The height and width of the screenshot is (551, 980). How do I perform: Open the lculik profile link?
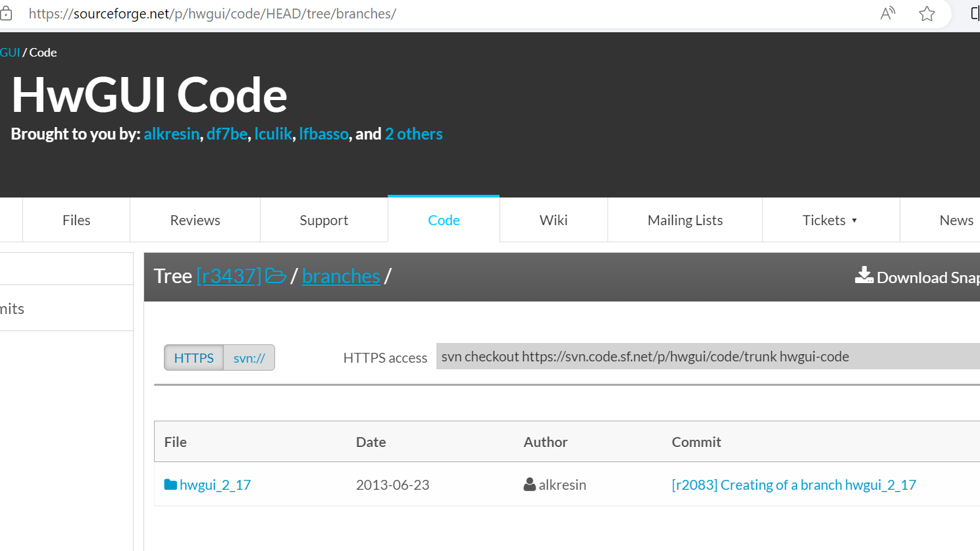273,134
